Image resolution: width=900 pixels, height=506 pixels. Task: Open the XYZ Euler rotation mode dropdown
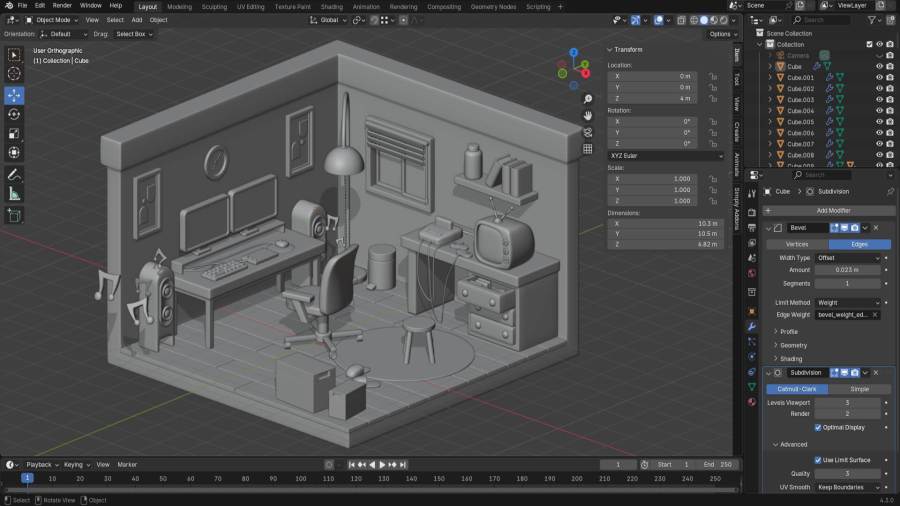(666, 155)
